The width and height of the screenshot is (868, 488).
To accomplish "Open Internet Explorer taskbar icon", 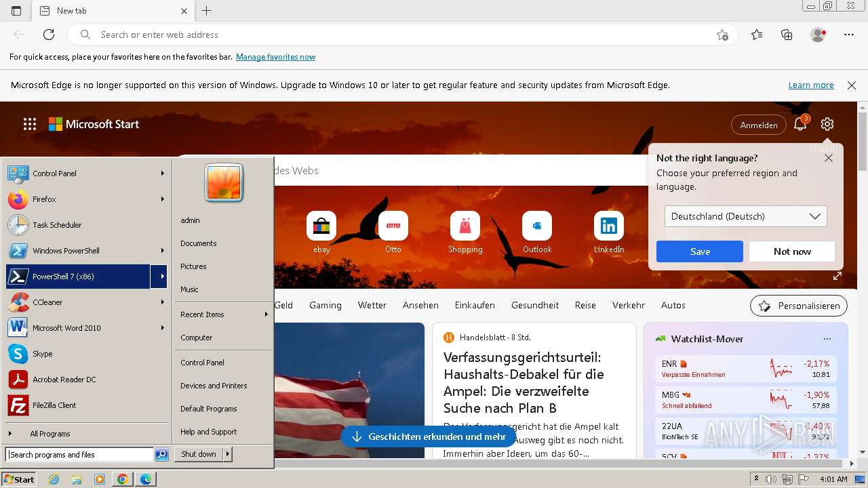I will tap(54, 479).
